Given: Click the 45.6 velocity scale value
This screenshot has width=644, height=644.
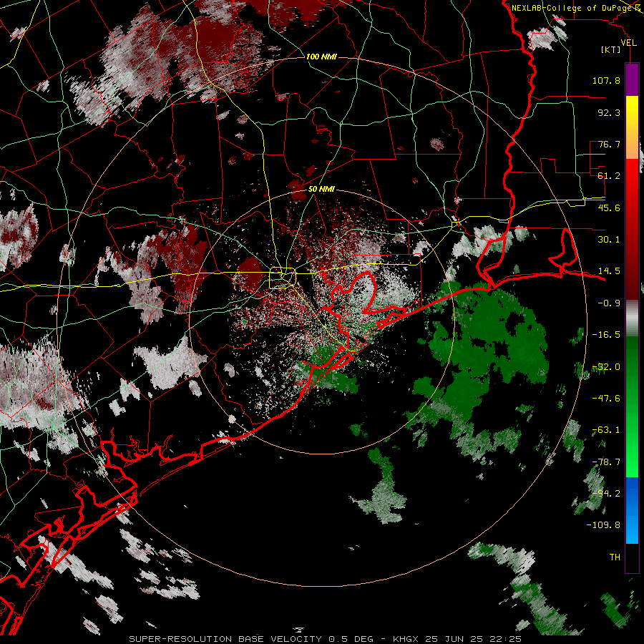Looking at the screenshot, I should point(609,208).
